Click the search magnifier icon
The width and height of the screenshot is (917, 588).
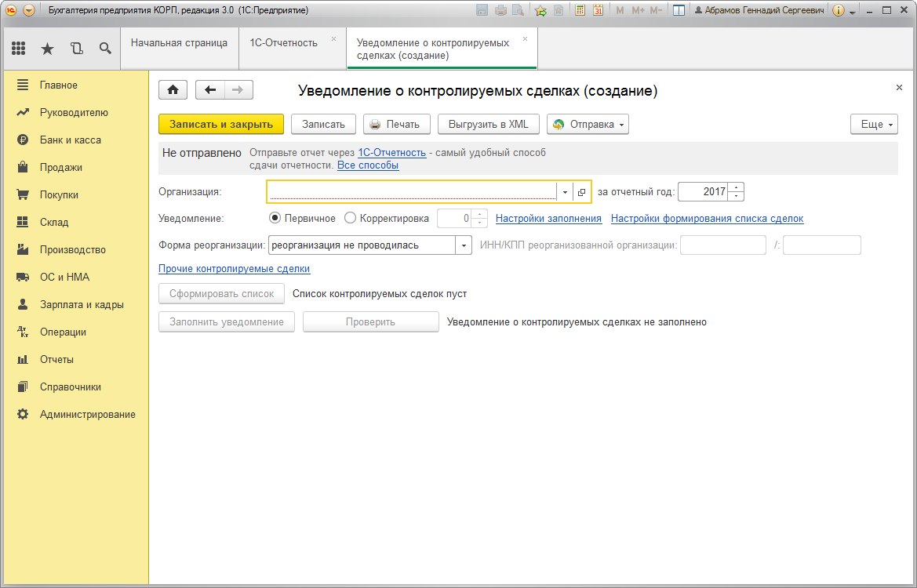coord(105,49)
